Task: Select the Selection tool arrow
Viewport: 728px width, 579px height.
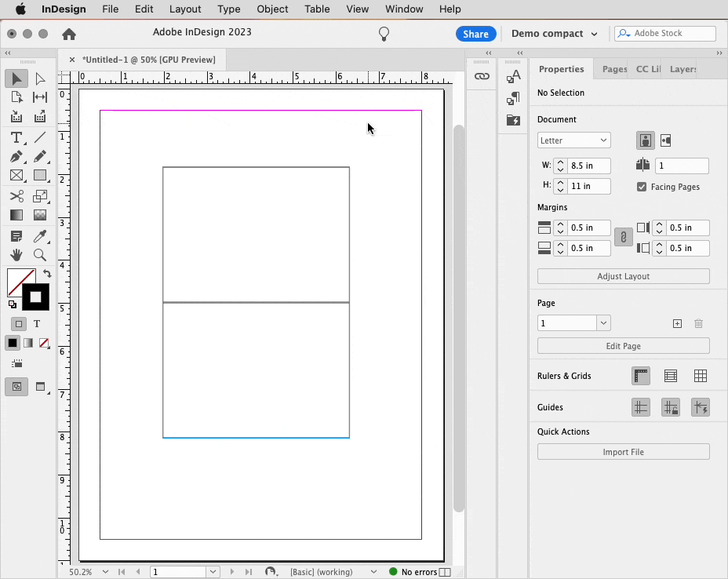Action: tap(16, 78)
